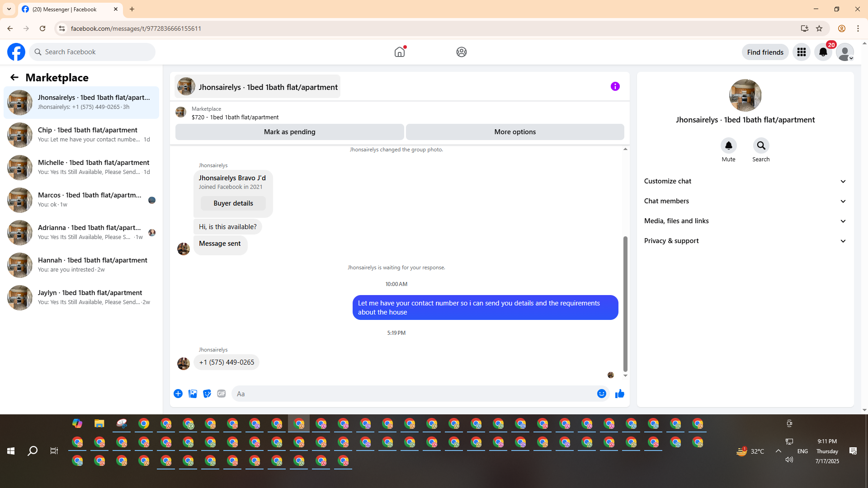Open the emoji picker in message box
Viewport: 868px width, 488px height.
602,394
